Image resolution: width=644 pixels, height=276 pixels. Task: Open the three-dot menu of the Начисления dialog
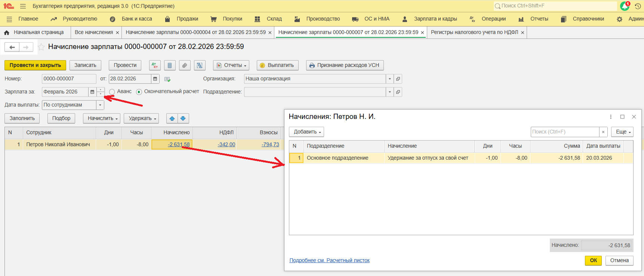611,117
